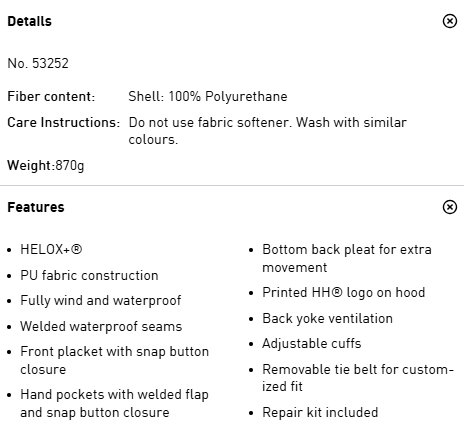464x433 pixels.
Task: Click Bottom back pleat feature item
Action: coord(347,258)
